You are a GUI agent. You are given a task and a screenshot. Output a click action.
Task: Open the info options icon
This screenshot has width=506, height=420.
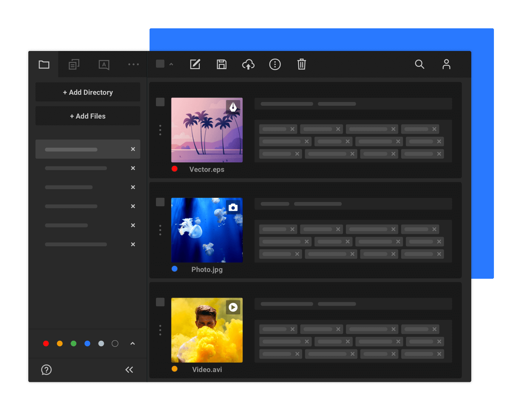275,65
